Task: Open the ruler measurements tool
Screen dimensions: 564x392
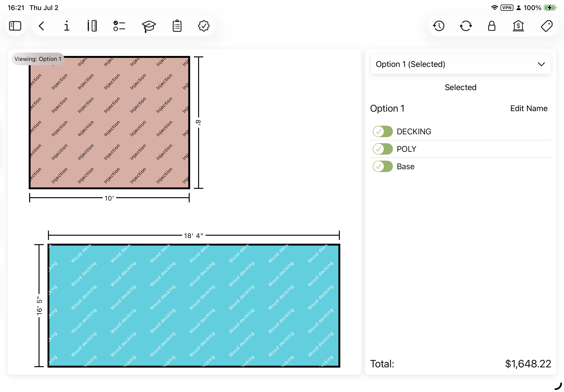Action: (x=92, y=26)
